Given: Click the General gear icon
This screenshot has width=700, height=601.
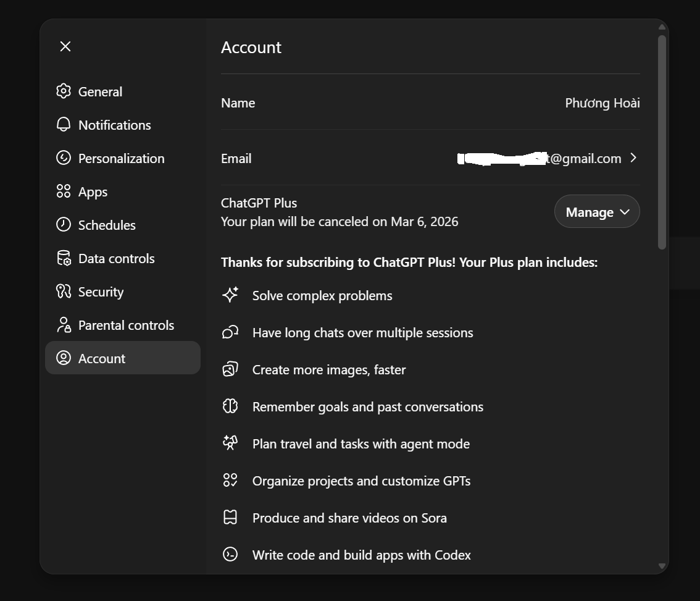Looking at the screenshot, I should (x=64, y=91).
